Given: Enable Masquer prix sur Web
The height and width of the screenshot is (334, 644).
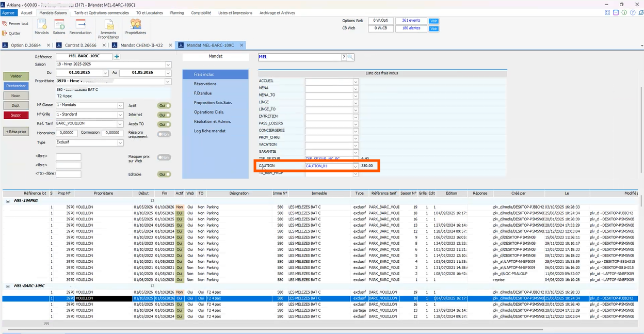Looking at the screenshot, I should point(164,157).
